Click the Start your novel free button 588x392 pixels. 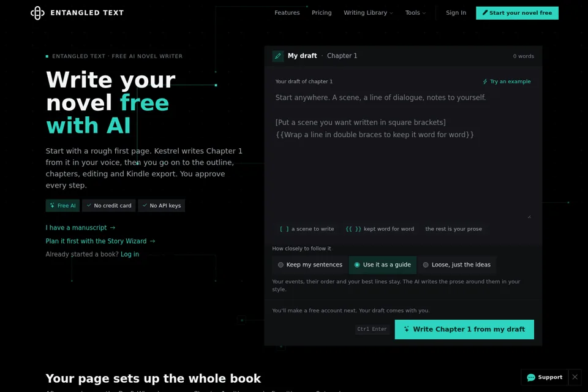(517, 13)
